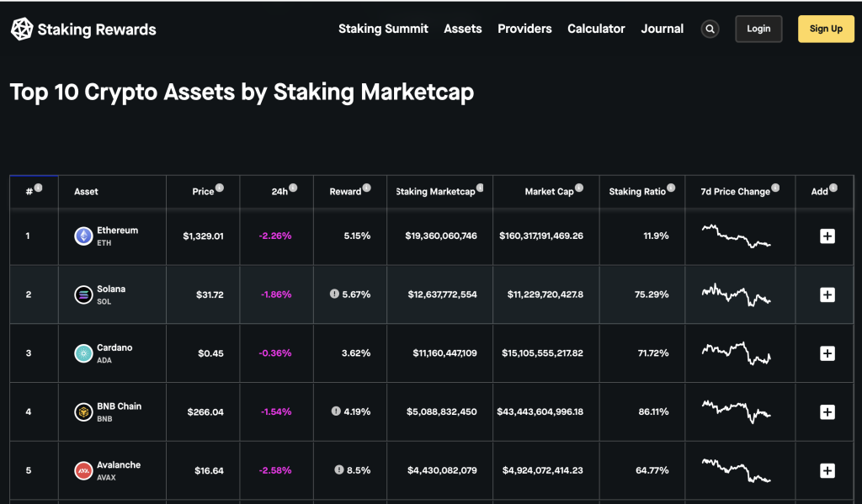Screen dimensions: 862x504
Task: Click Ethereum's price $1,329.01
Action: coord(204,236)
